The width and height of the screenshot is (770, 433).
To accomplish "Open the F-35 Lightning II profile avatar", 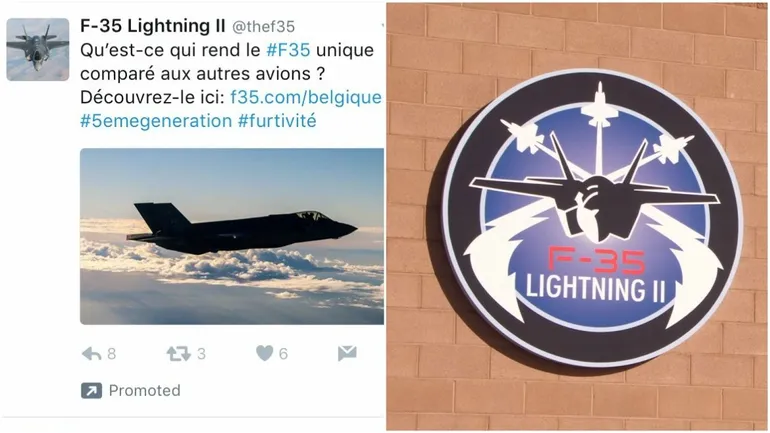I will click(38, 49).
